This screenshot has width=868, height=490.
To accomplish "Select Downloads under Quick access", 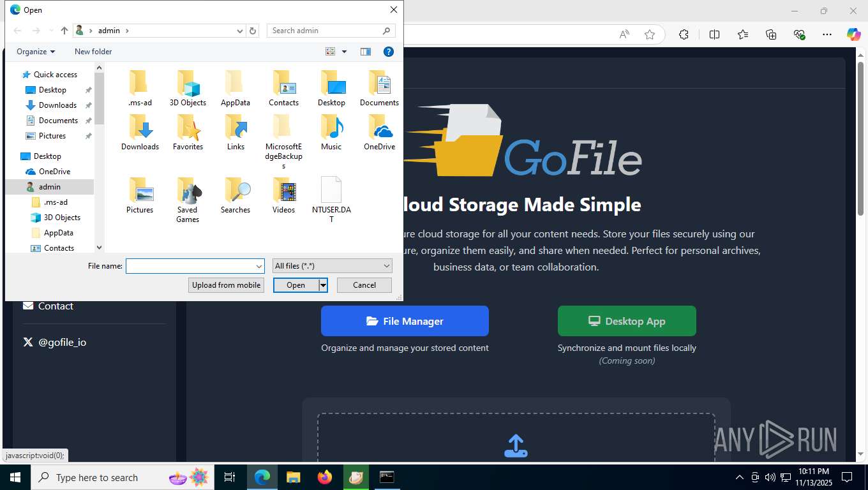I will click(57, 105).
